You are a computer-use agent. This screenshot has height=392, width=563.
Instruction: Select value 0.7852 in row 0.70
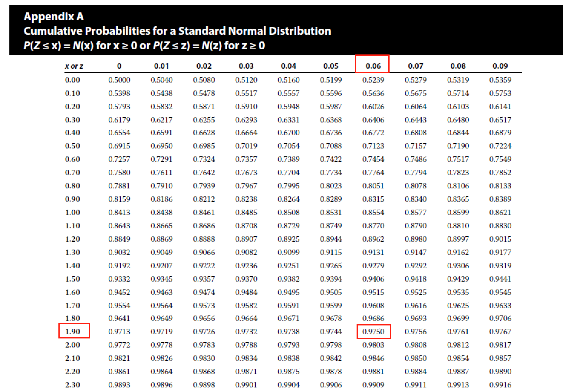tap(500, 172)
